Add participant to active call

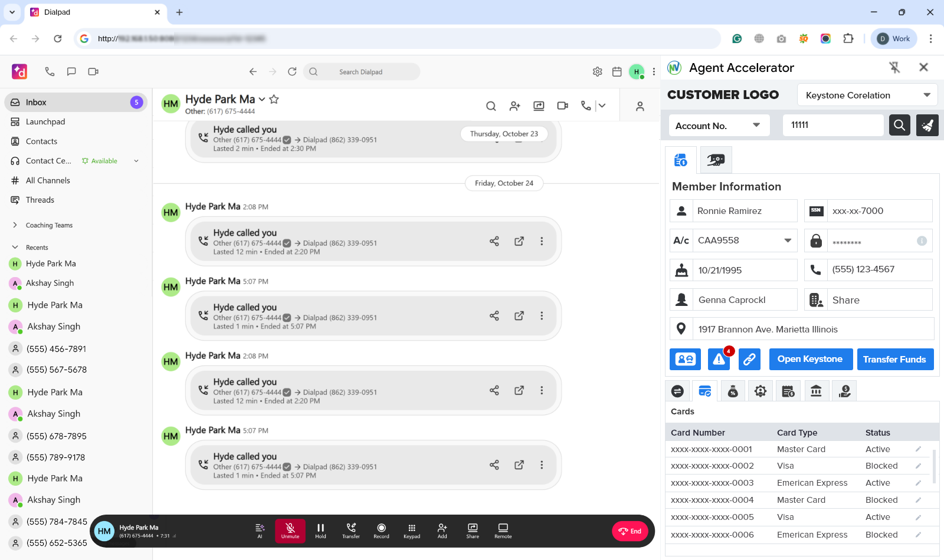[x=442, y=531]
